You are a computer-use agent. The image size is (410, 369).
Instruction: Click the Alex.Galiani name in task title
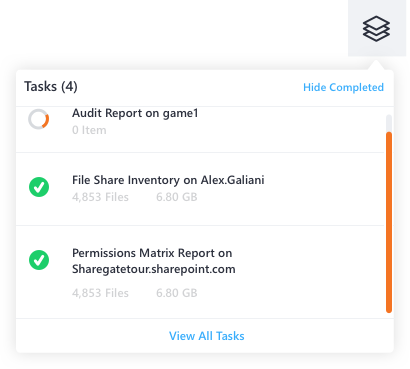232,180
